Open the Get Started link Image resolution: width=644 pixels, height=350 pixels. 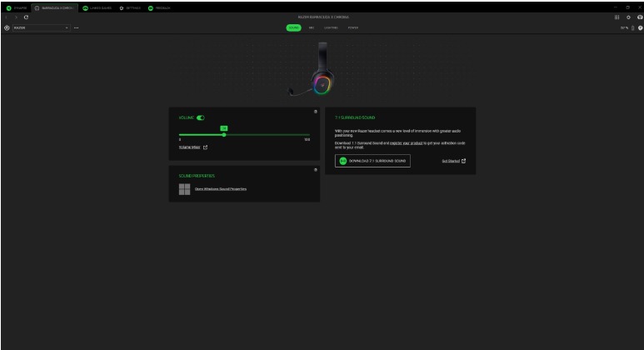(451, 161)
